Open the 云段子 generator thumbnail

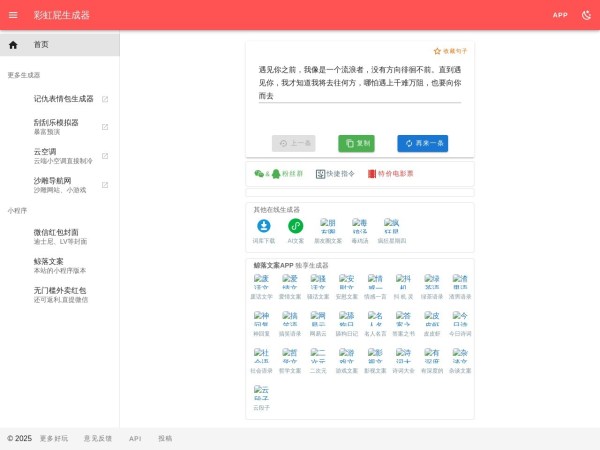click(x=261, y=392)
